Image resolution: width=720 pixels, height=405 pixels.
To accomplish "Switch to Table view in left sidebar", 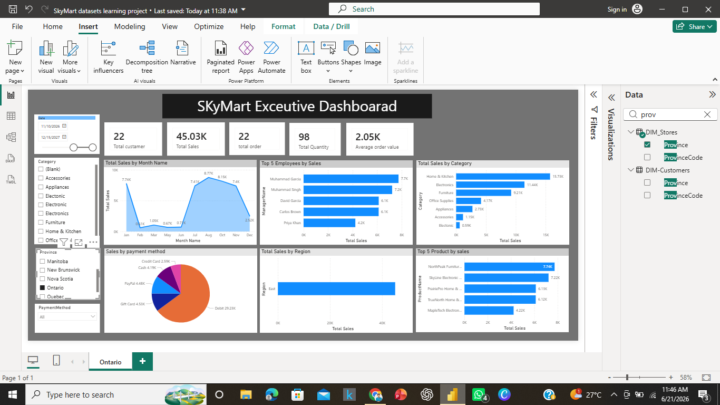I will click(x=11, y=116).
